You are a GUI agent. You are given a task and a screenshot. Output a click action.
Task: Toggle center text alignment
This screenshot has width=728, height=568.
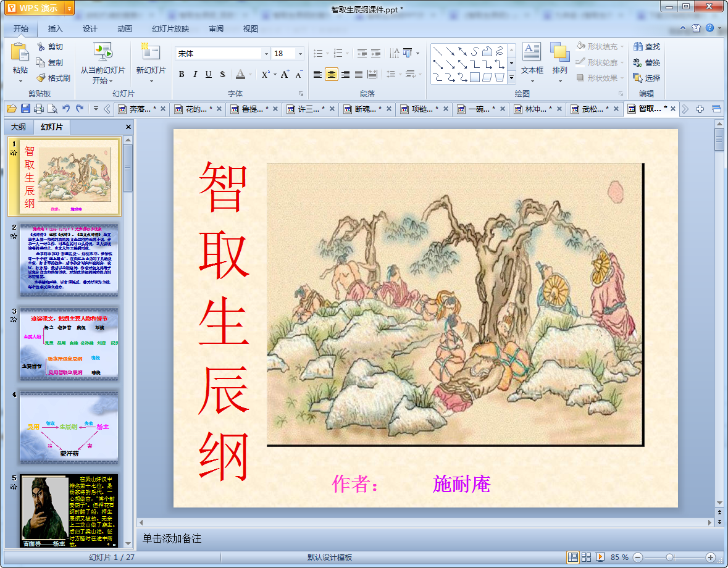pyautogui.click(x=332, y=74)
